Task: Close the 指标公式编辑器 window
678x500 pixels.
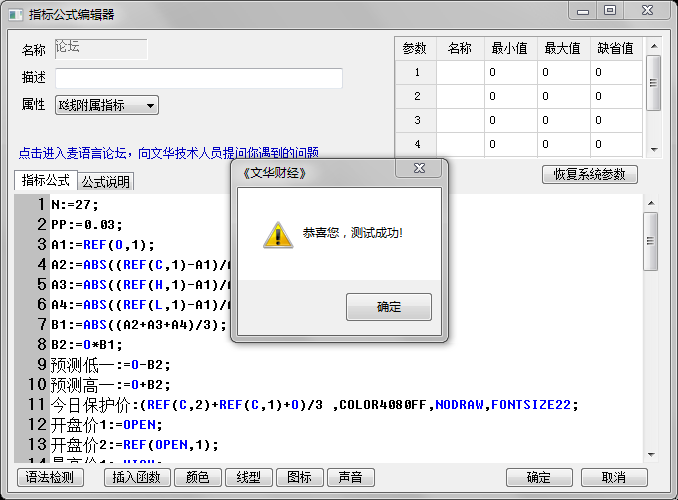Action: tap(647, 10)
